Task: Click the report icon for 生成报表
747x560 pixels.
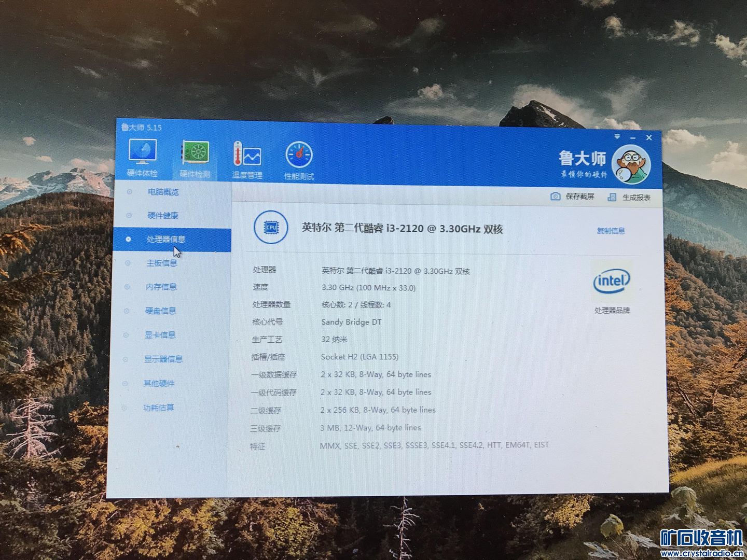Action: coord(612,197)
